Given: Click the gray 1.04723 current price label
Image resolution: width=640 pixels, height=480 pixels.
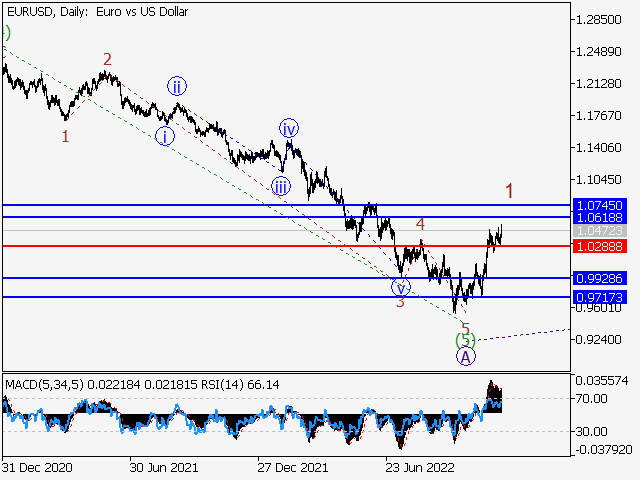Looking at the screenshot, I should click(600, 231).
